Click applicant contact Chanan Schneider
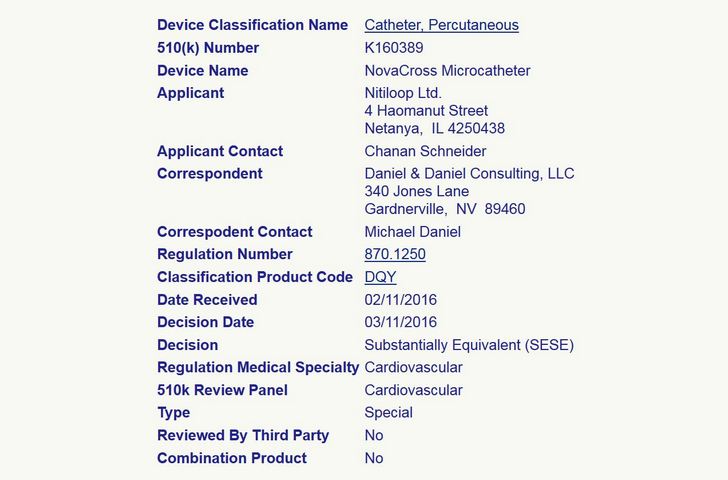This screenshot has width=728, height=480. [425, 151]
